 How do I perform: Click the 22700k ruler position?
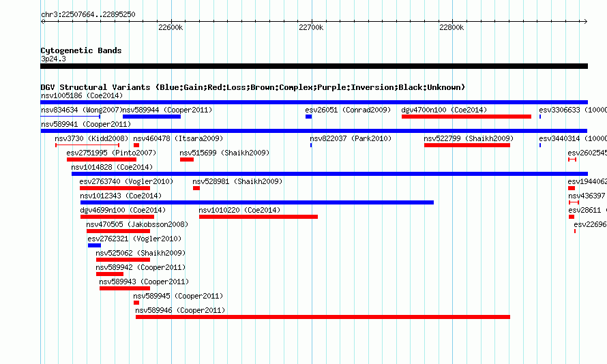[311, 27]
